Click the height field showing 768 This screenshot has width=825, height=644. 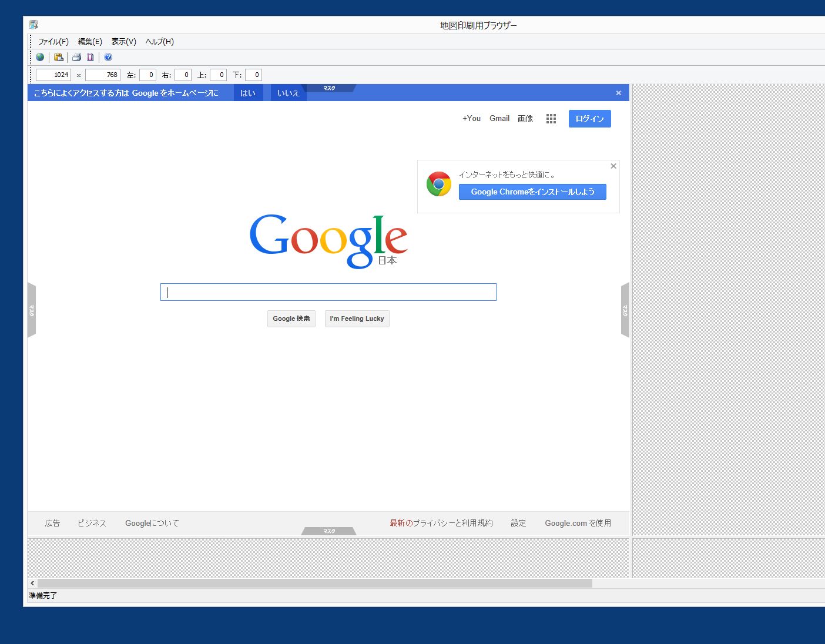103,75
